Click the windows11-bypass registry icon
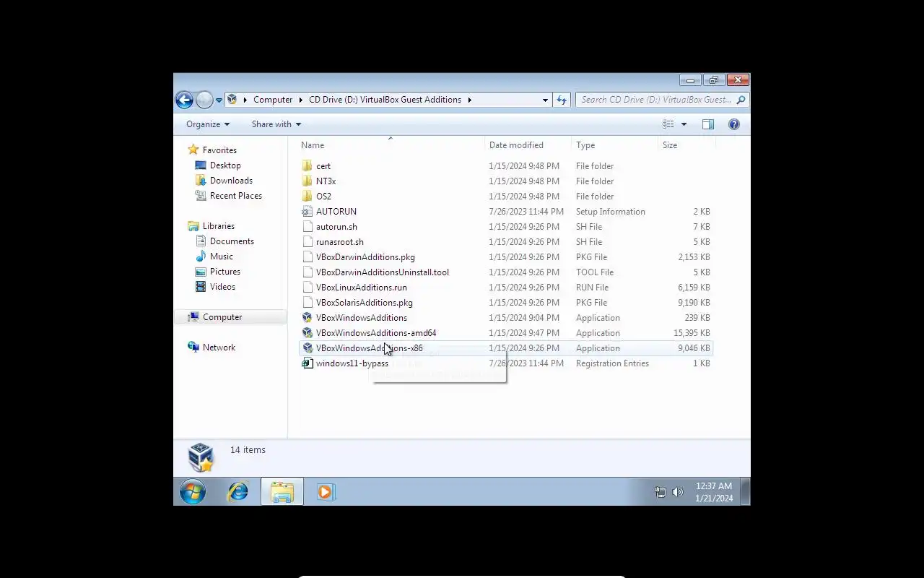Viewport: 924px width, 578px height. (x=307, y=363)
